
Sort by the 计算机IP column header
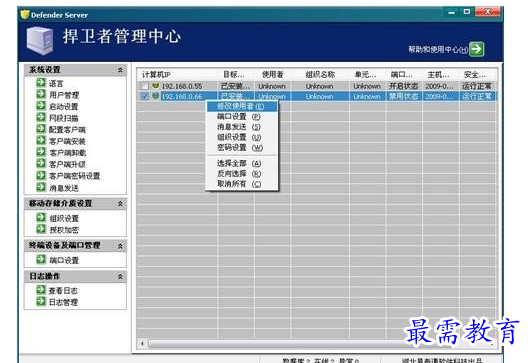click(177, 74)
